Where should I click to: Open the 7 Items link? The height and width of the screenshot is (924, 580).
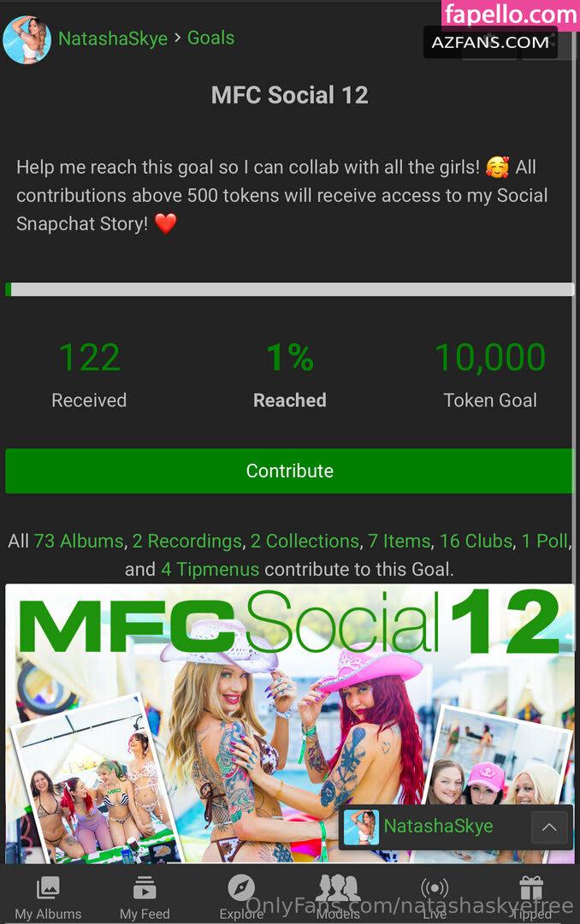399,541
